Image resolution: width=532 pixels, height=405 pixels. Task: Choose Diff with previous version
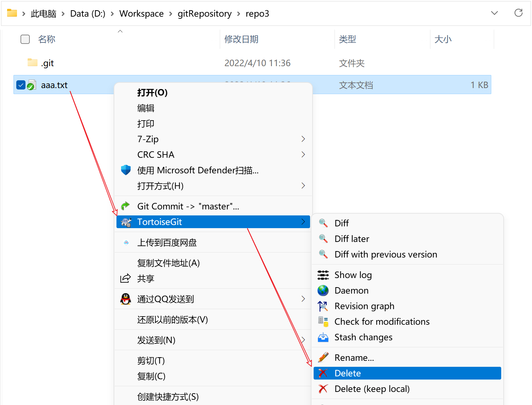pos(385,254)
